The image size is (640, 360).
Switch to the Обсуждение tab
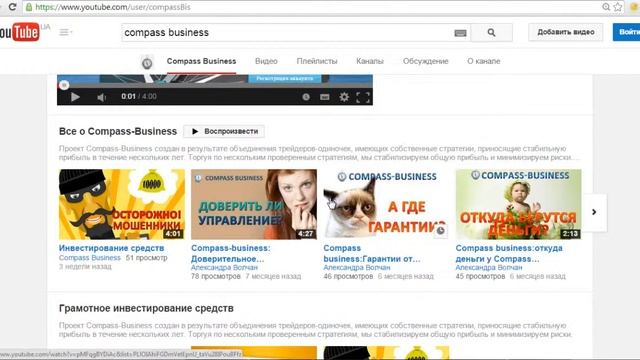[x=425, y=61]
